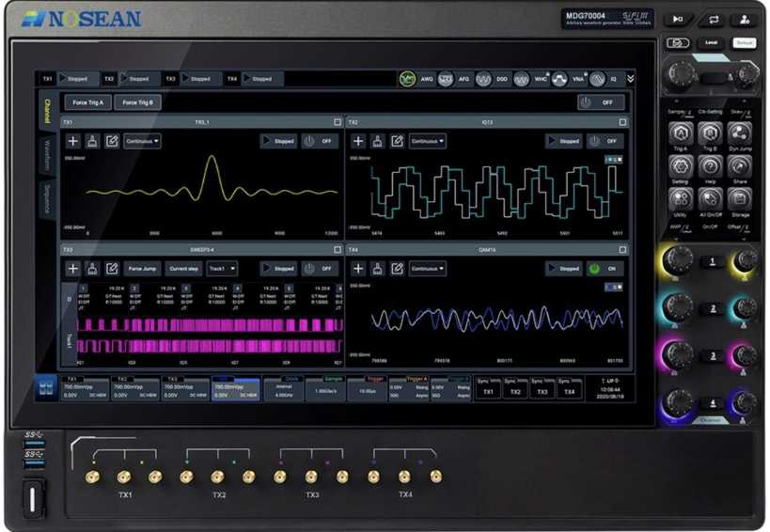The width and height of the screenshot is (770, 532).
Task: Open the edit icon in TX4 panel
Action: point(398,269)
